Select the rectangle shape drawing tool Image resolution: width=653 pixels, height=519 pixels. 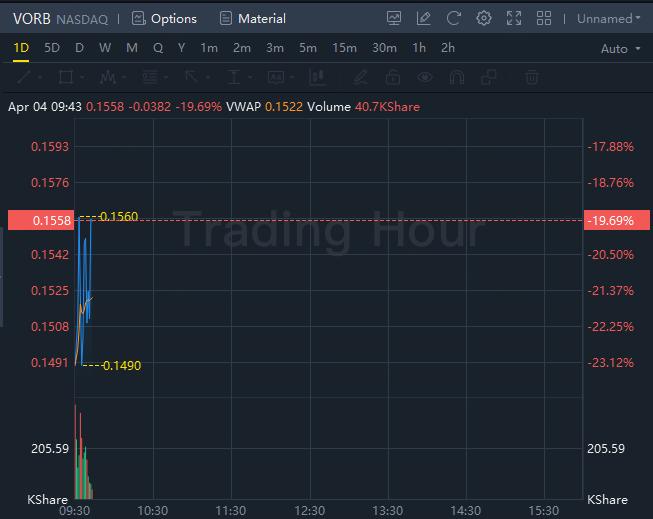point(66,77)
